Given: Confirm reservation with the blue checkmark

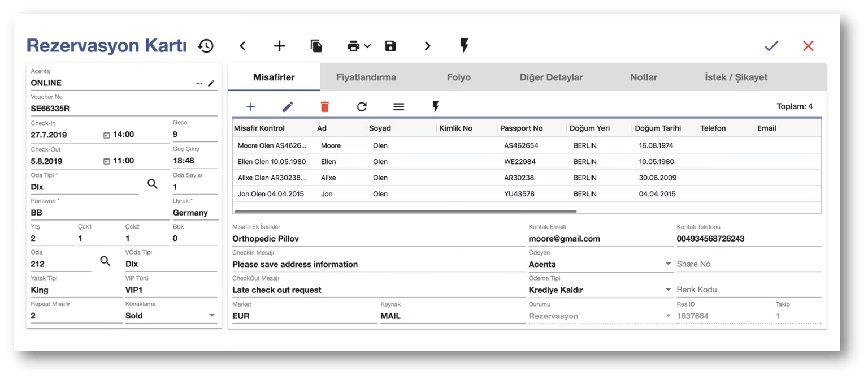Looking at the screenshot, I should click(771, 46).
